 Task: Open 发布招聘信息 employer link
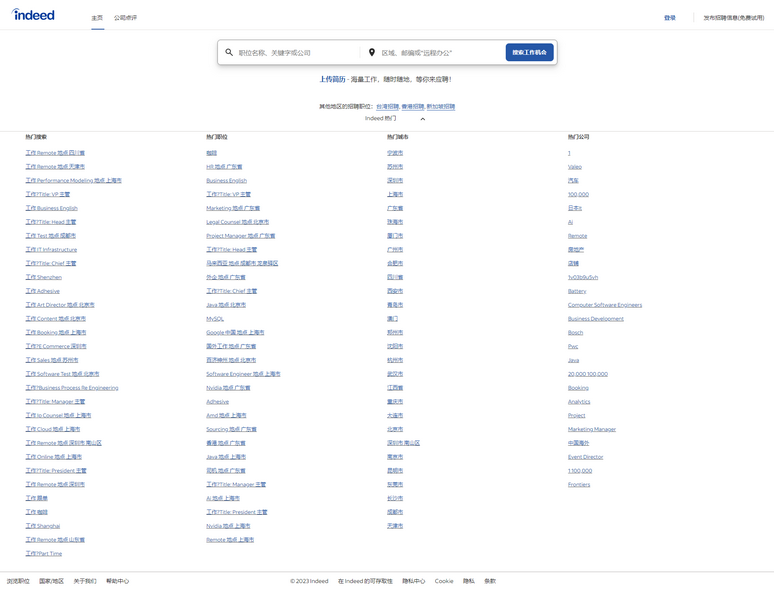point(733,18)
